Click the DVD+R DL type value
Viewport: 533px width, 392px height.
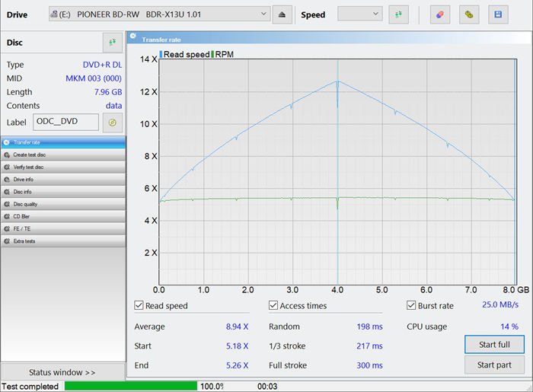pyautogui.click(x=102, y=65)
